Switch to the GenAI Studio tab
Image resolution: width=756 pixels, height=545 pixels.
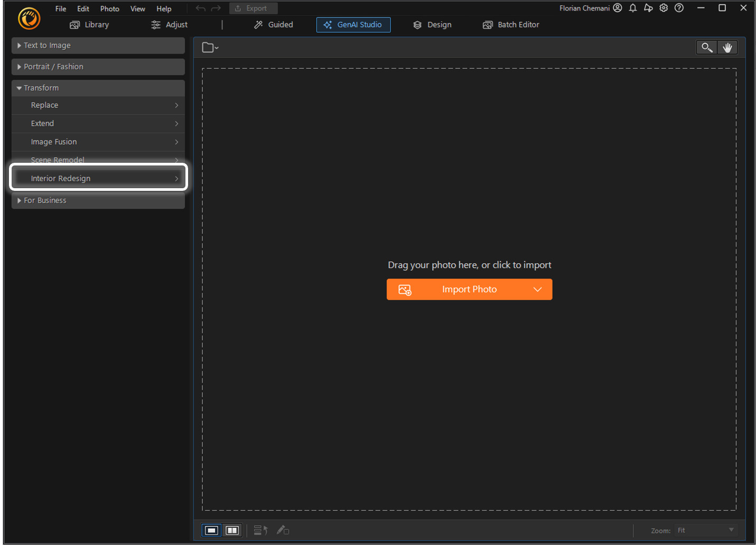[353, 24]
